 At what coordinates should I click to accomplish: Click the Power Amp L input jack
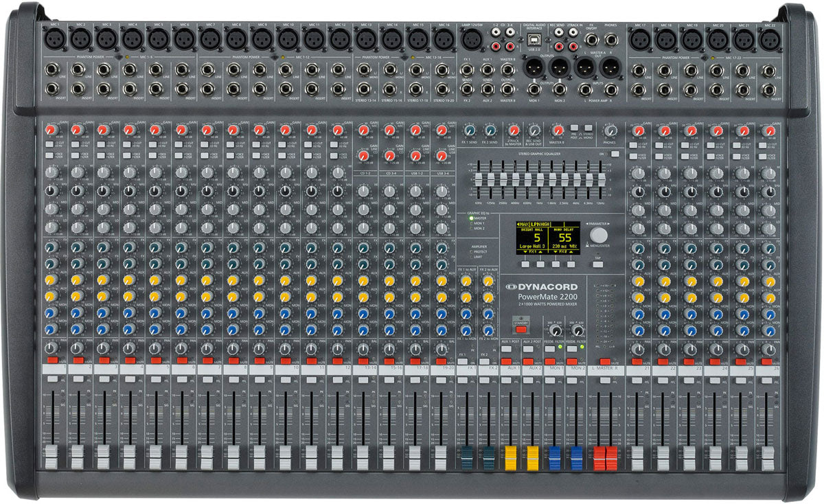pos(585,89)
